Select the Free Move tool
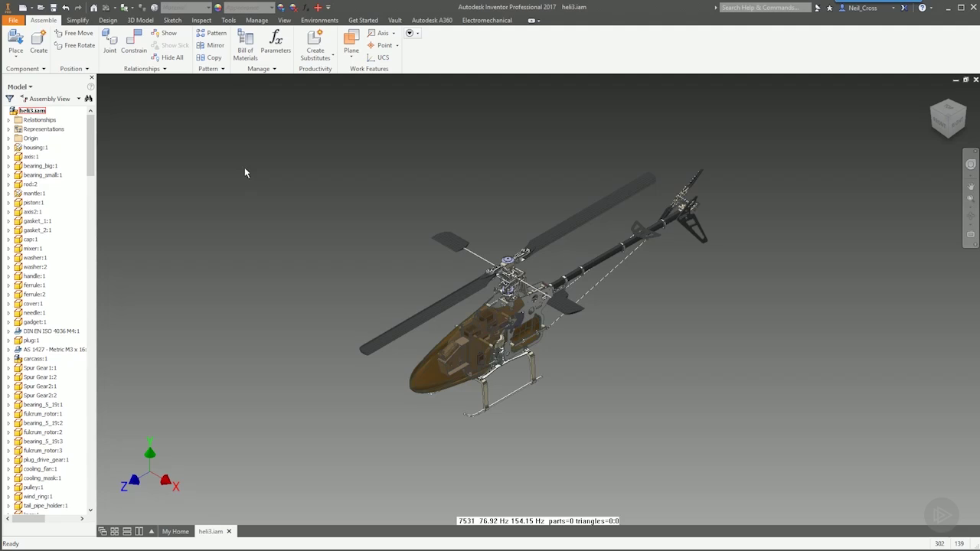980x551 pixels. point(73,33)
